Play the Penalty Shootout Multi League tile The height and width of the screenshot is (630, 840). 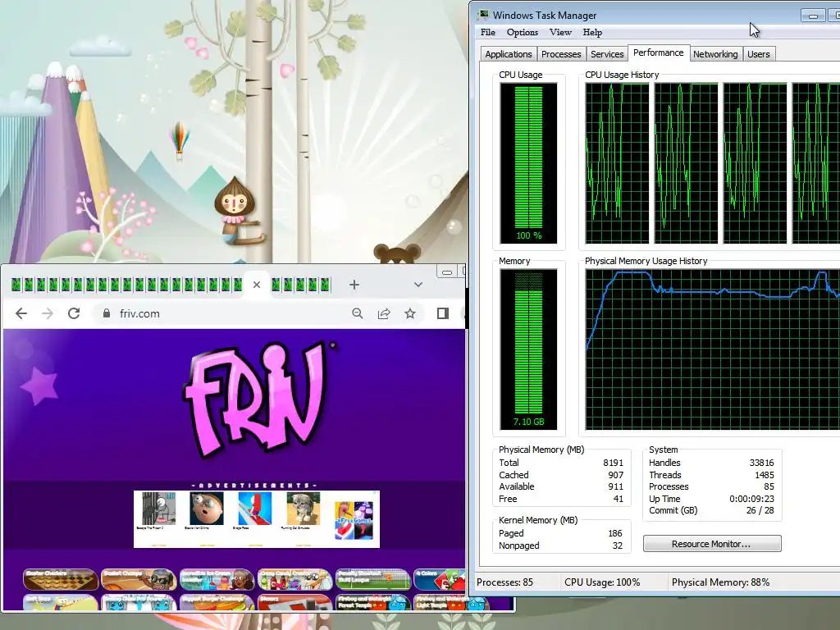point(373,579)
